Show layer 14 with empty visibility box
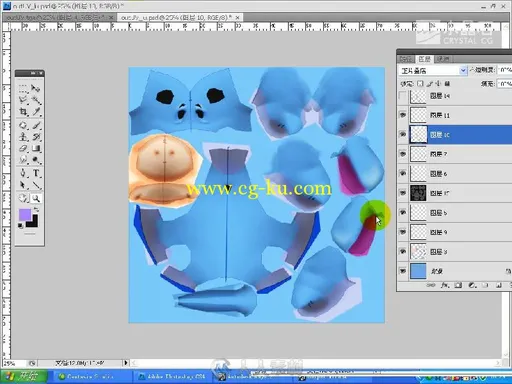Viewport: 512px width, 384px height. 403,96
